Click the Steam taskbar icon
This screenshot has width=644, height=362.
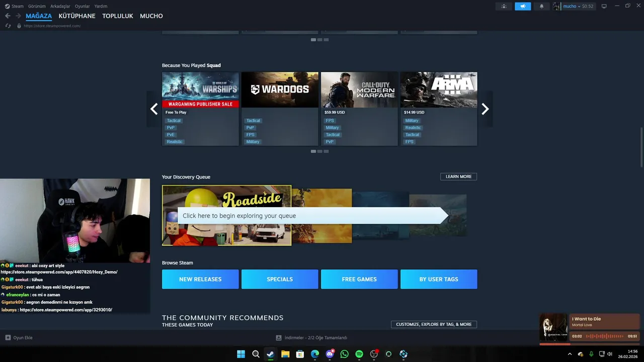pos(270,354)
